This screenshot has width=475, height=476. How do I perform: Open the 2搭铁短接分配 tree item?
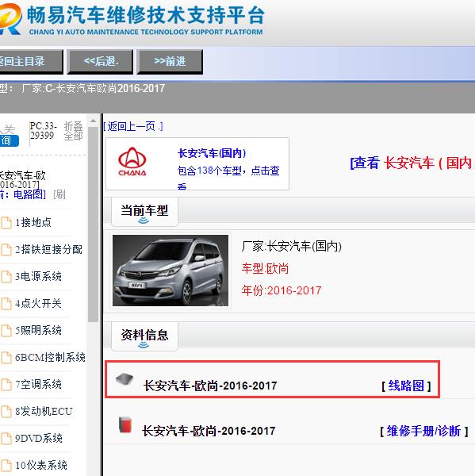(48, 250)
